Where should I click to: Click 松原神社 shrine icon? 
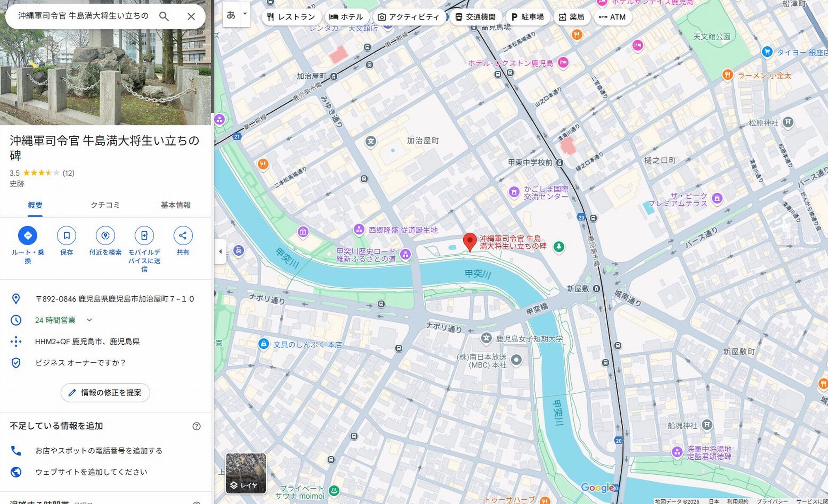pos(788,122)
